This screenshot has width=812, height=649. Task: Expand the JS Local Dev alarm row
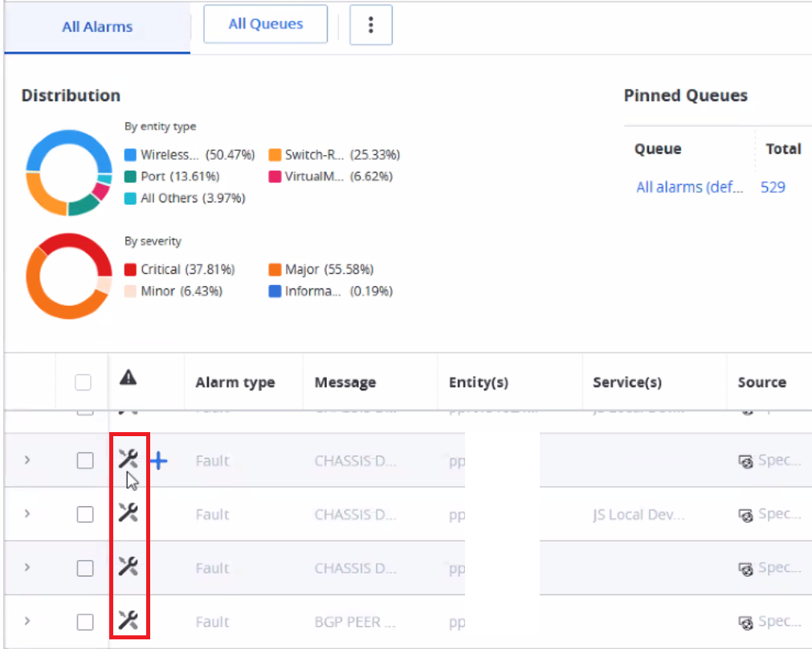pyautogui.click(x=27, y=514)
